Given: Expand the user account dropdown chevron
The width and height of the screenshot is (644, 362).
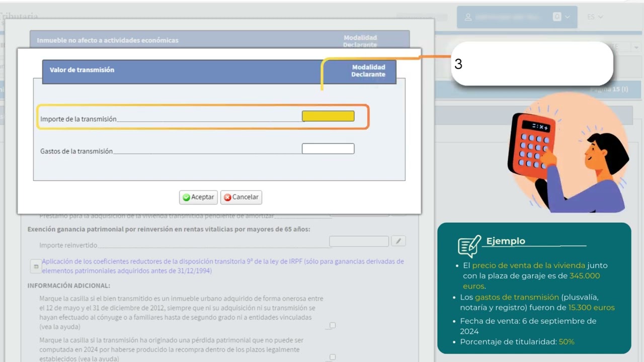Looking at the screenshot, I should [x=568, y=17].
